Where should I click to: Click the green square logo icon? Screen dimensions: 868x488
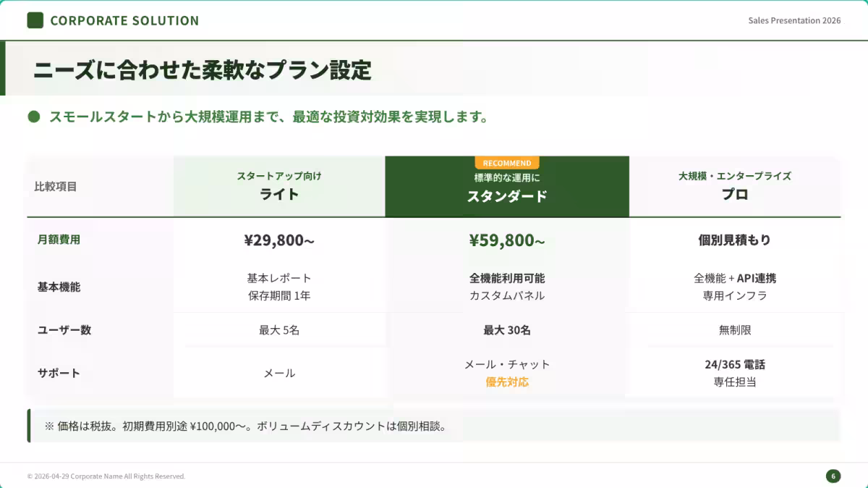tap(35, 20)
